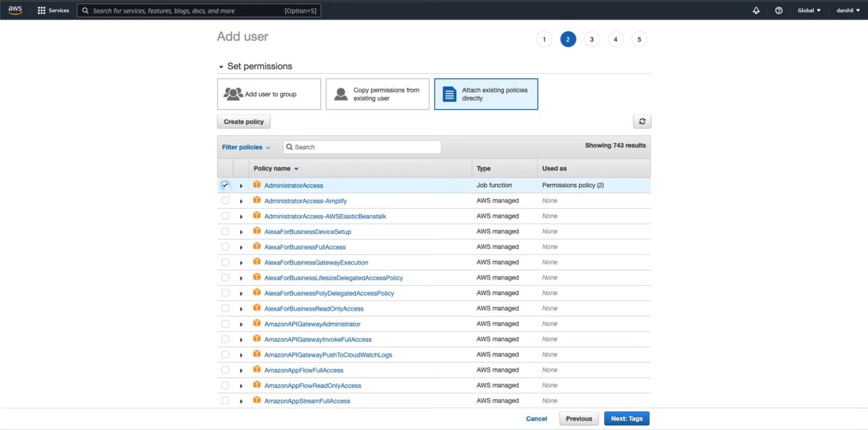Click the Next: Tags button

pos(627,418)
